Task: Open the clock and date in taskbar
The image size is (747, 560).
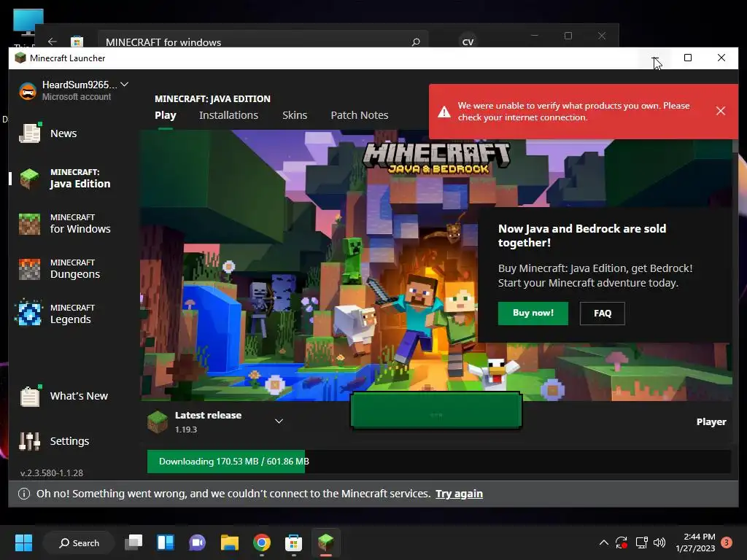Action: (x=695, y=542)
